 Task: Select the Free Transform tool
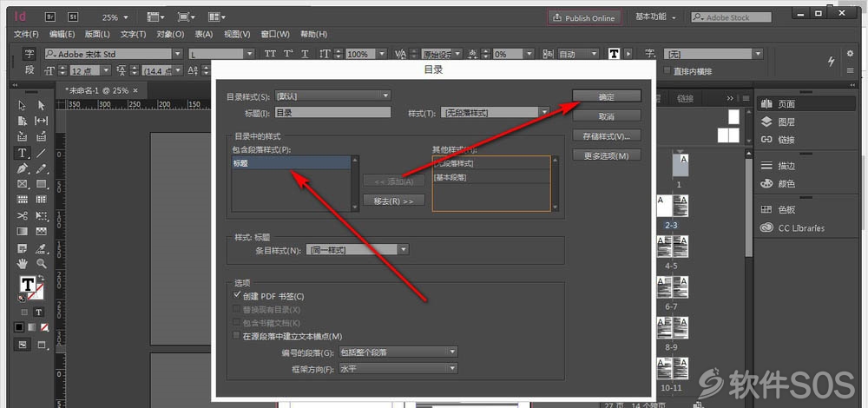pos(41,215)
